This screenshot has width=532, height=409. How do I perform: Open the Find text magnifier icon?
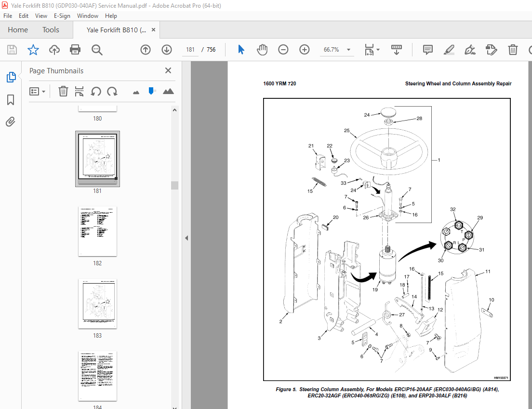97,50
